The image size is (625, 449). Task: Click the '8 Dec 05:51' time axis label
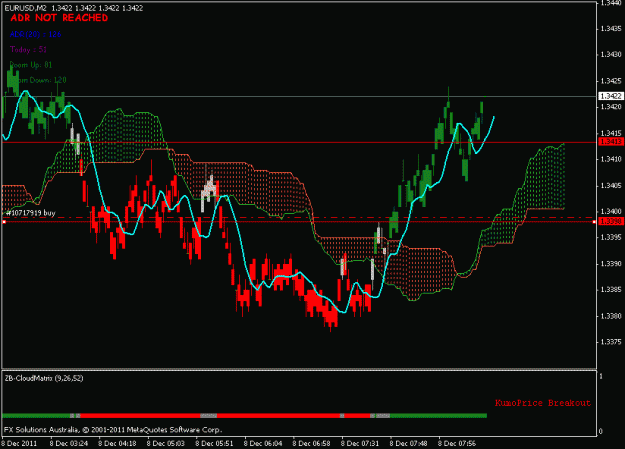tap(214, 443)
